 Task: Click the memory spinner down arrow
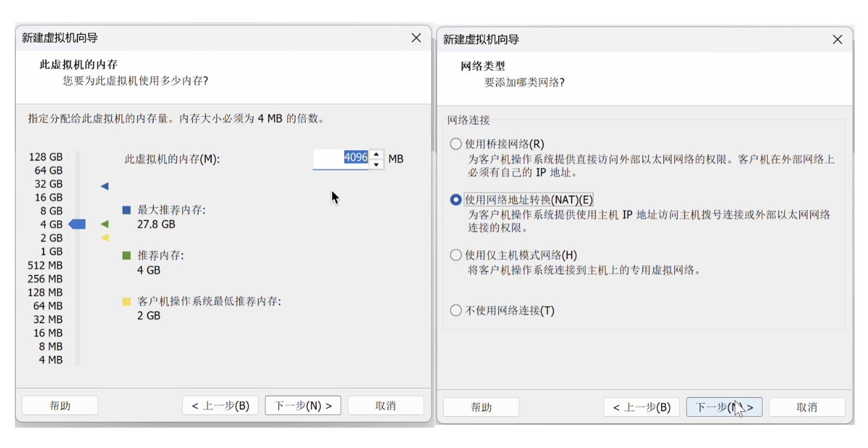376,164
